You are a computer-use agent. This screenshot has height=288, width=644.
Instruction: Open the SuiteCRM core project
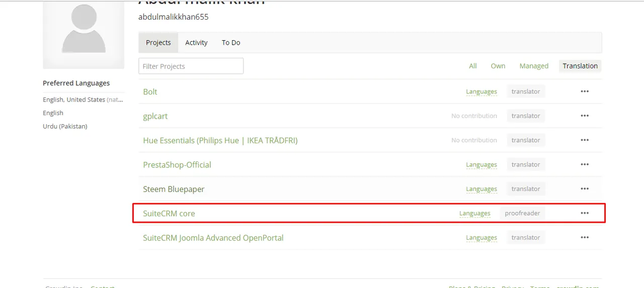pos(169,214)
